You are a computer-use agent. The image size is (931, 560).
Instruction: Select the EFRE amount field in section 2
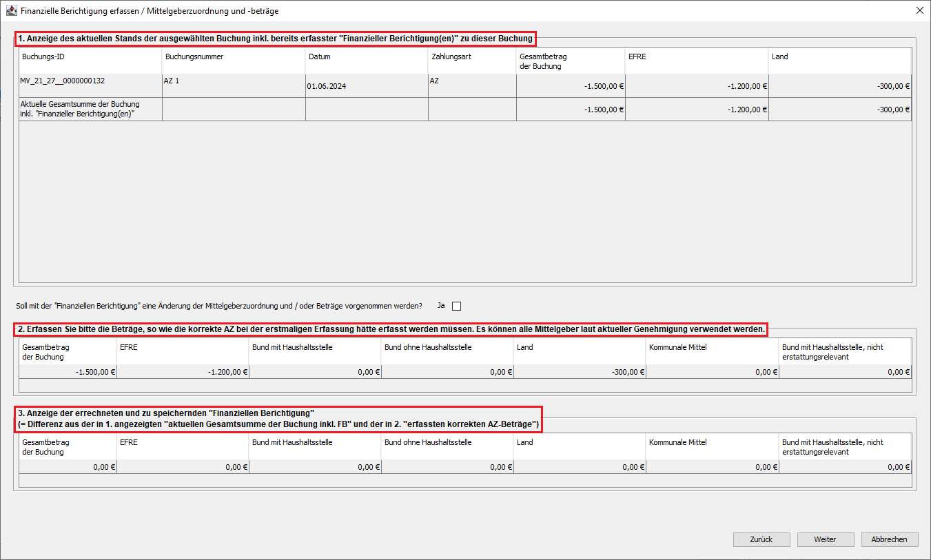pyautogui.click(x=183, y=372)
